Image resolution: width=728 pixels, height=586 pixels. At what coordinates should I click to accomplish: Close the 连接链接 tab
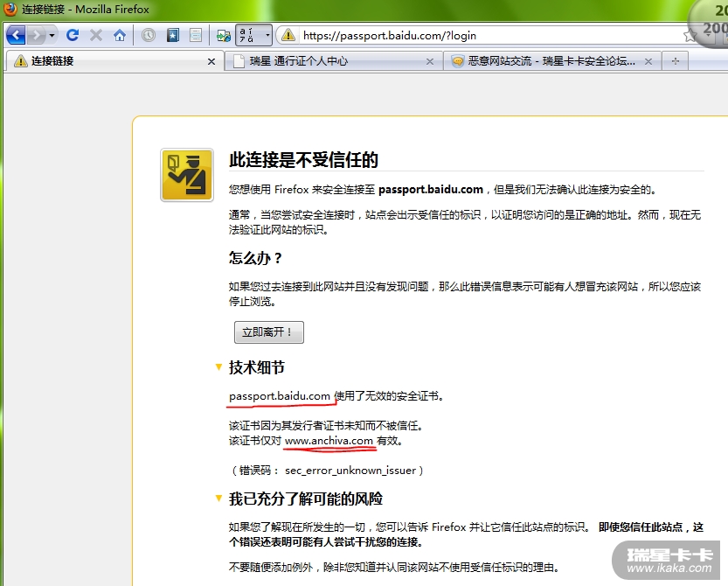(x=211, y=61)
